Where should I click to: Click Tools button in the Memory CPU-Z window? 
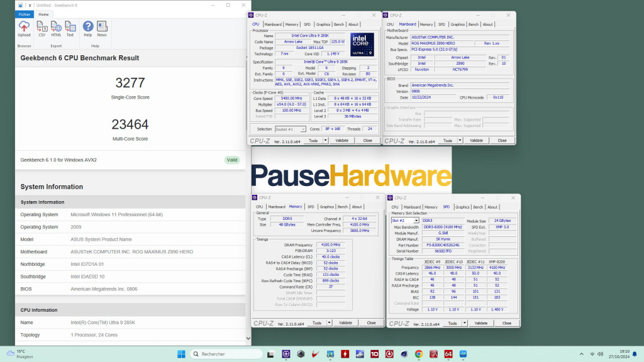(317, 323)
